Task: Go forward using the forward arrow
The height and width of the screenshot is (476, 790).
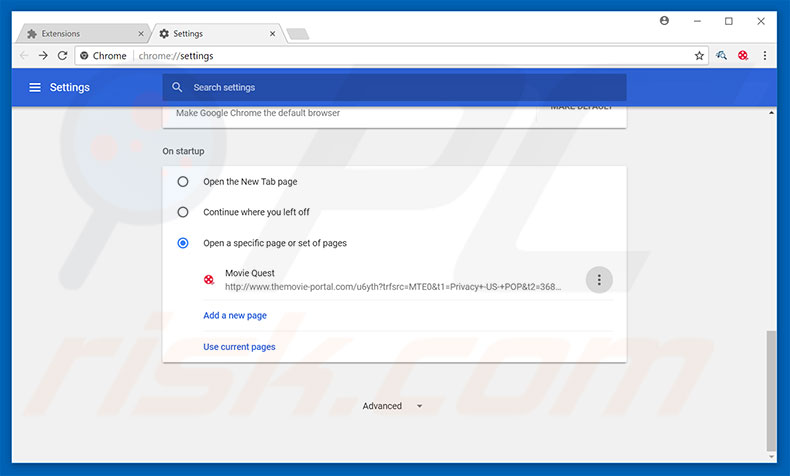Action: 43,55
